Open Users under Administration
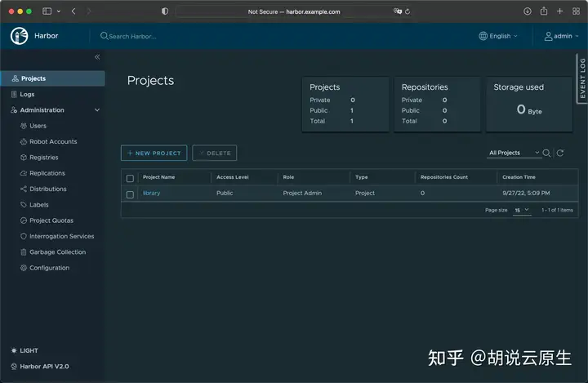Viewport: 588px width, 383px height. pyautogui.click(x=38, y=126)
